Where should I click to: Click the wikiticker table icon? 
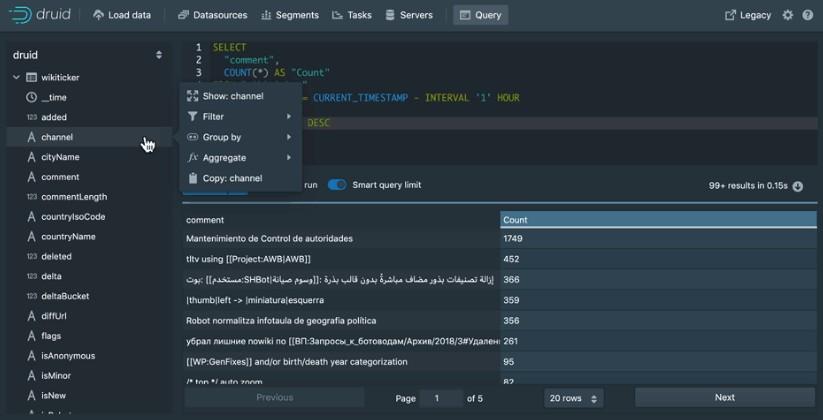point(31,77)
